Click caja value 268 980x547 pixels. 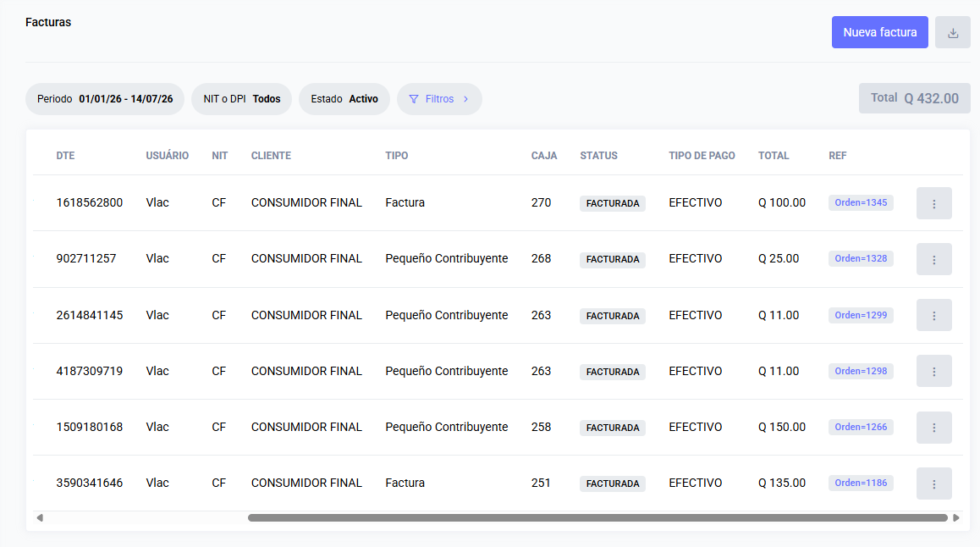[x=542, y=258]
